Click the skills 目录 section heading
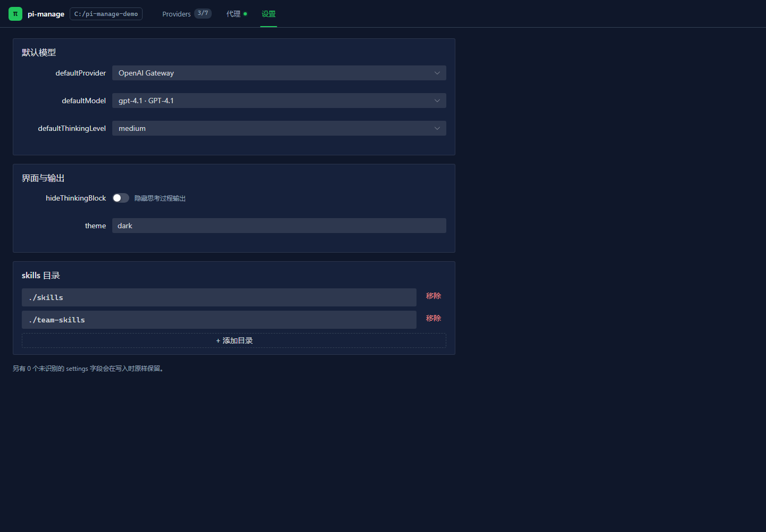 pyautogui.click(x=41, y=275)
